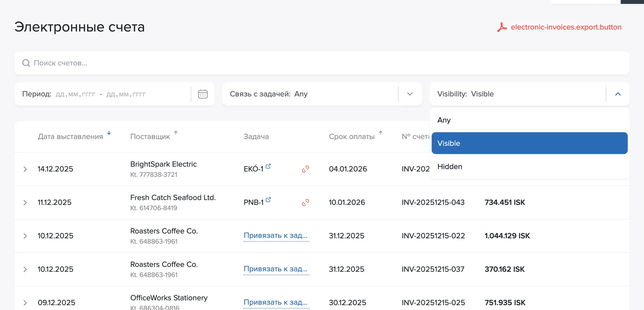Click the Период end date field
The image size is (644, 310).
click(x=126, y=94)
